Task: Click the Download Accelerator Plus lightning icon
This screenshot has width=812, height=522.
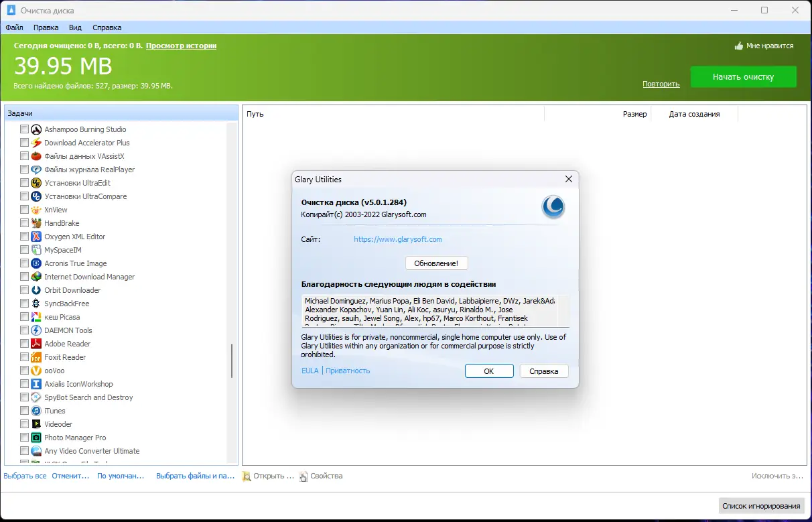Action: point(36,143)
